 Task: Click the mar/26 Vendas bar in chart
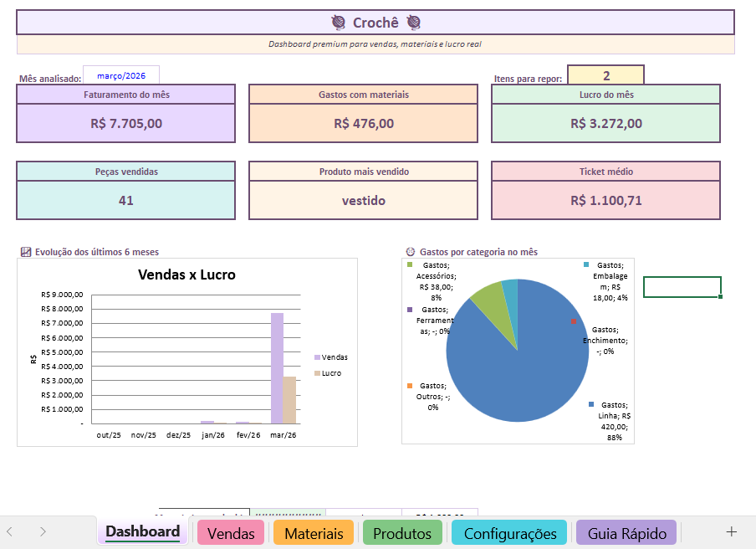pos(278,368)
